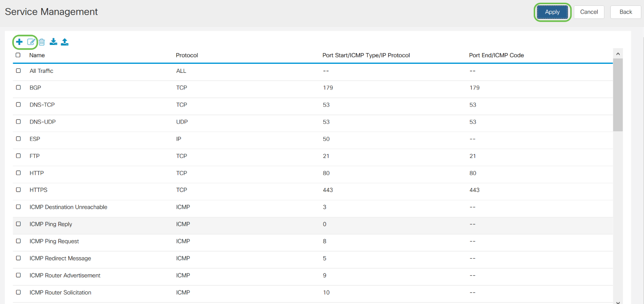Screen dimensions: 644x304
Task: Enable checkbox for ICMP Ping Request
Action: point(18,241)
